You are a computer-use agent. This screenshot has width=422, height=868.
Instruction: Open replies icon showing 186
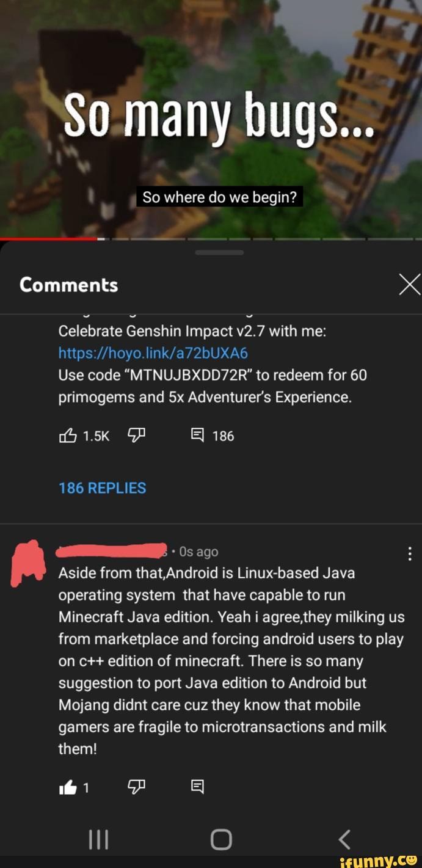pos(198,436)
